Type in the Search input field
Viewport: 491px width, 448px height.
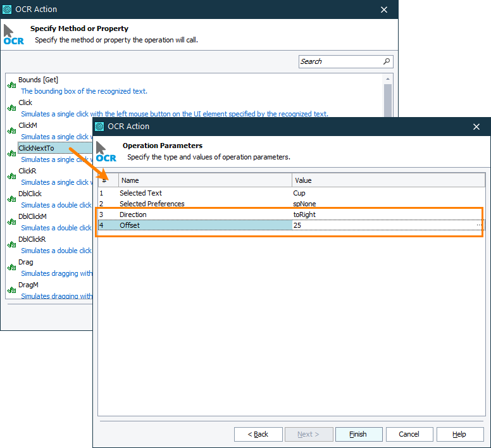(339, 61)
